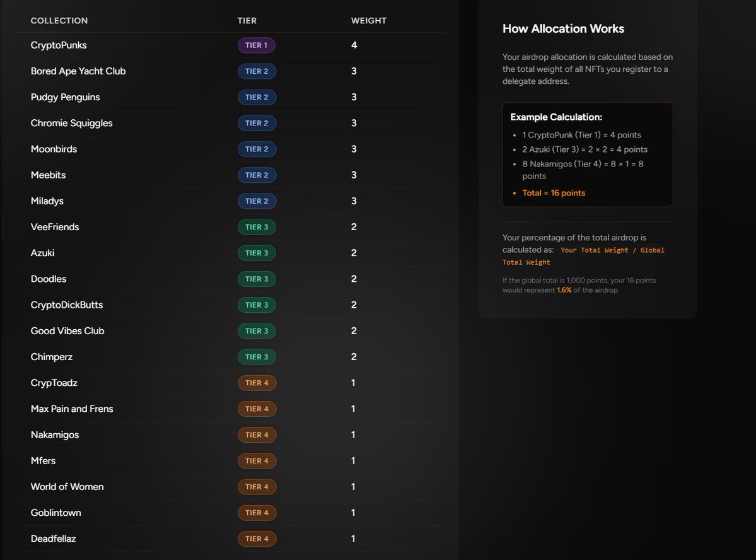Click the COLLECTION column header
Viewport: 756px width, 560px height.
(x=59, y=21)
